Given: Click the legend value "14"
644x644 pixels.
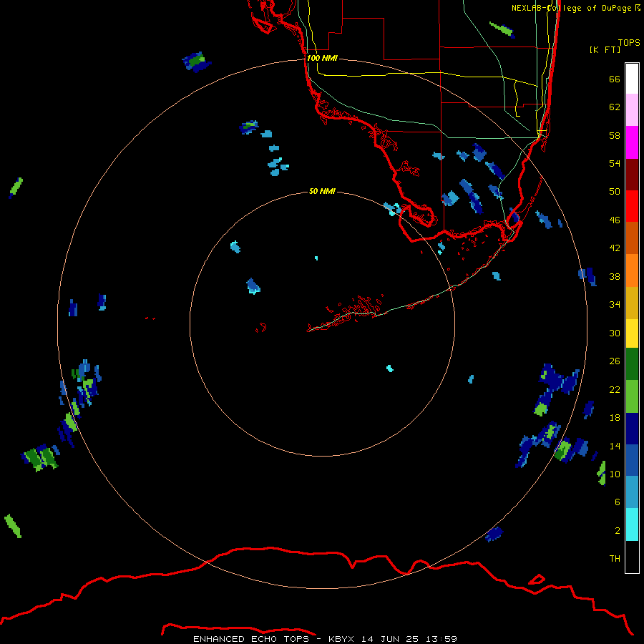Looking at the screenshot, I should coord(615,446).
